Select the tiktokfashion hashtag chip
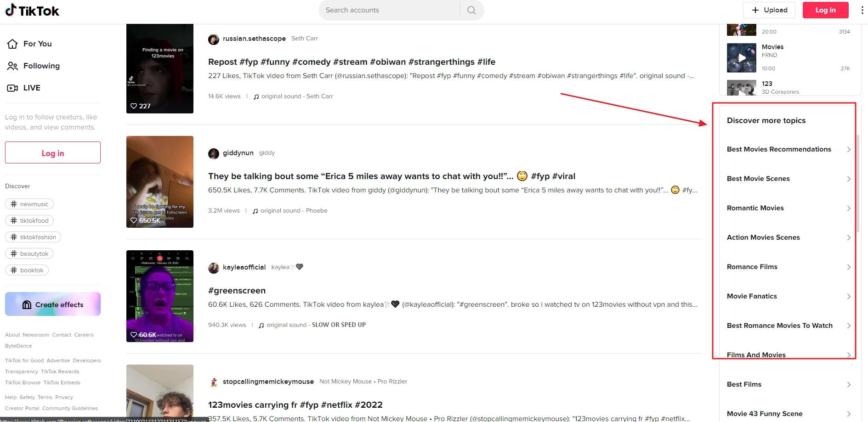Image resolution: width=868 pixels, height=422 pixels. click(x=33, y=237)
